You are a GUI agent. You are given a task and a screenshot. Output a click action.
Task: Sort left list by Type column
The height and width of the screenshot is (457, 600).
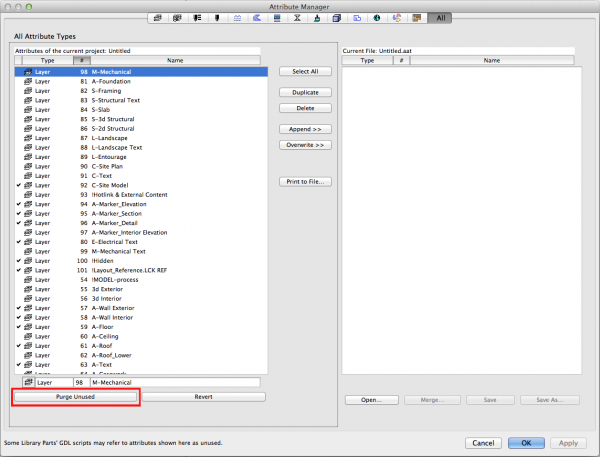(x=47, y=60)
